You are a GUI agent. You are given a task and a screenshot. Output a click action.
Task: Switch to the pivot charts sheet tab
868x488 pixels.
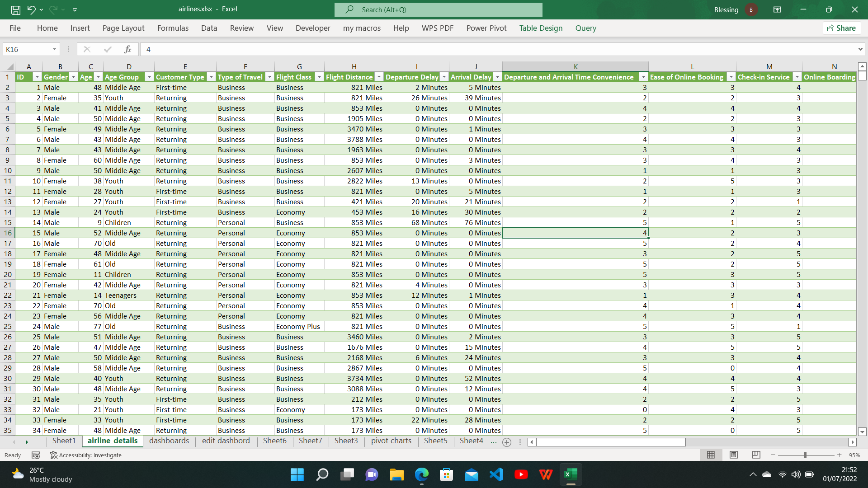(x=391, y=441)
